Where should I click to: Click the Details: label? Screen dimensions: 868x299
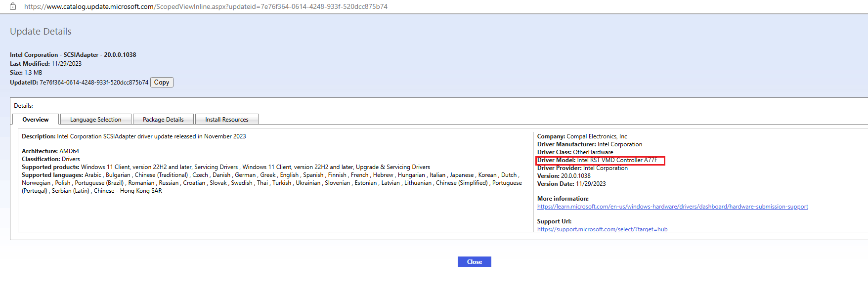[x=24, y=106]
